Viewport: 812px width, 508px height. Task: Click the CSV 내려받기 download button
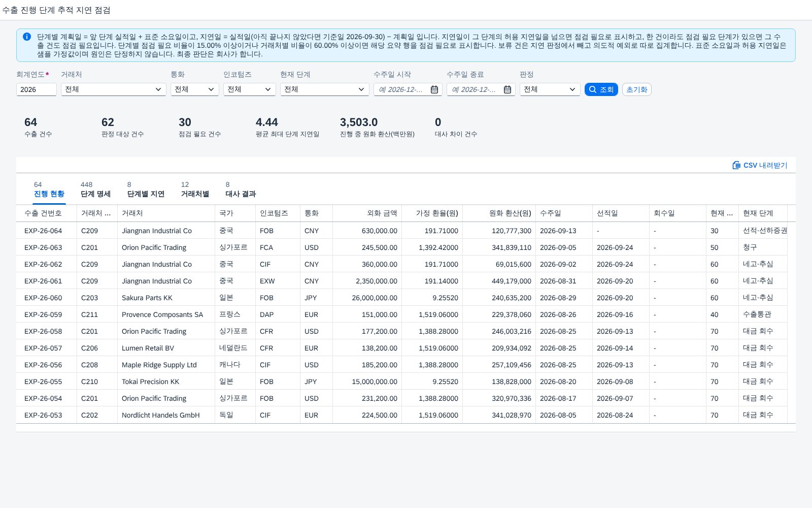click(x=760, y=165)
